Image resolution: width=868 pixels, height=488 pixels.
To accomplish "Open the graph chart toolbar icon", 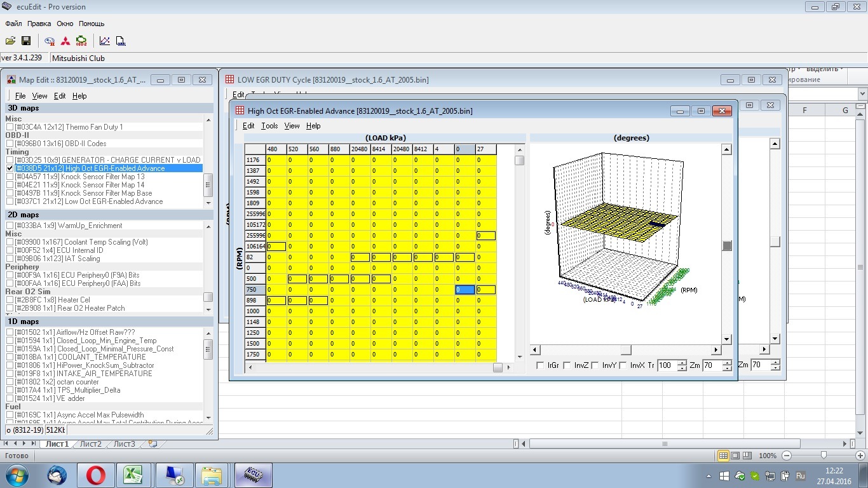I will (x=105, y=41).
